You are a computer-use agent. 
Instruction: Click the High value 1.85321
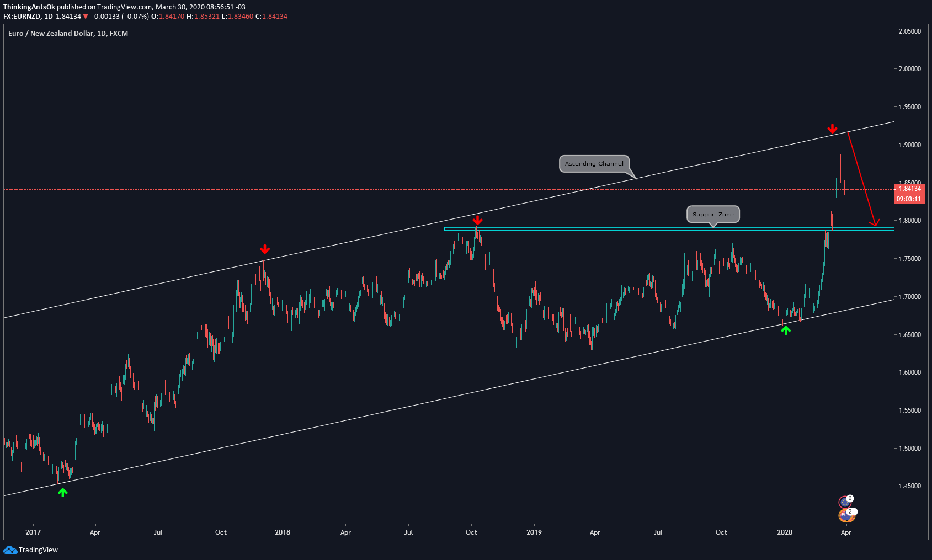[207, 17]
